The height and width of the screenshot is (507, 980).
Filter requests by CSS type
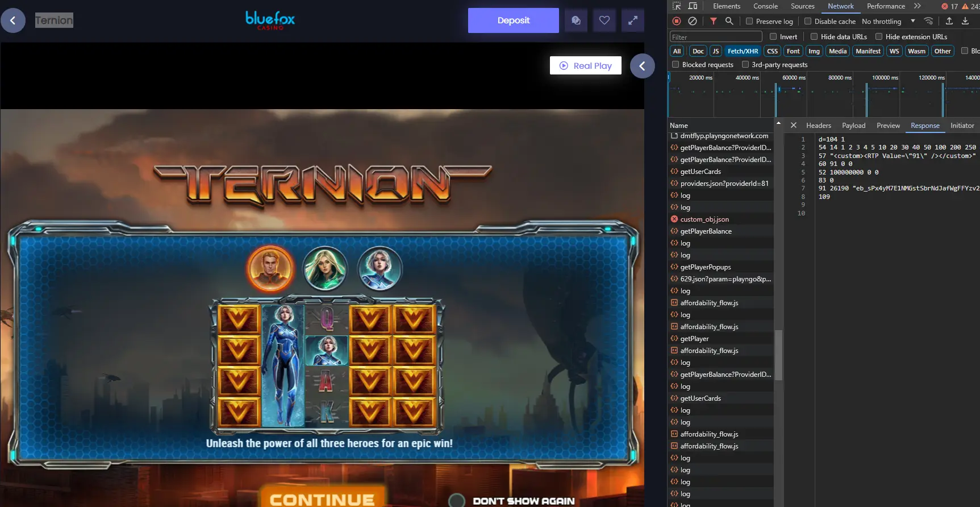772,51
